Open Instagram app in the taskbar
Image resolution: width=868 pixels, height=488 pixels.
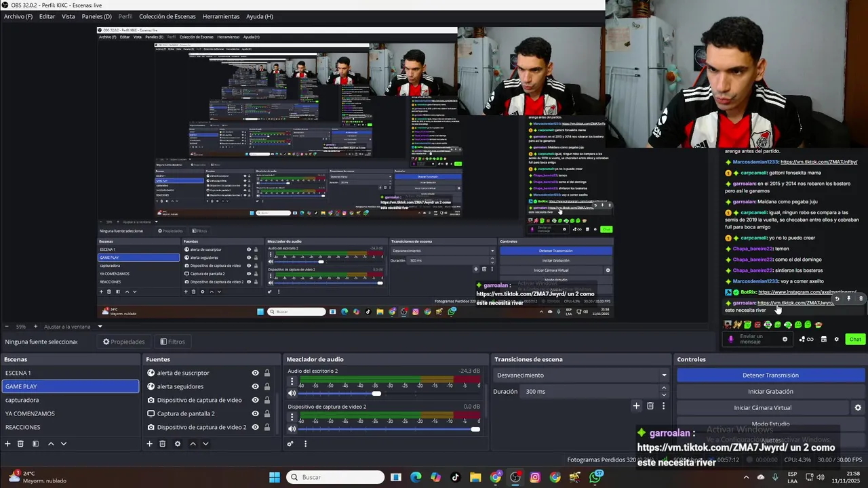coord(535,477)
